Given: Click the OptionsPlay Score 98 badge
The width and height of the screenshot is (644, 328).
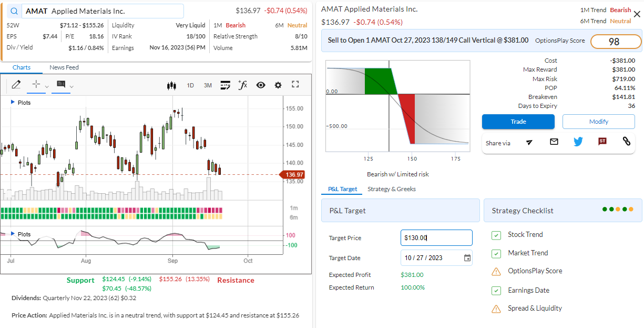Looking at the screenshot, I should point(616,42).
